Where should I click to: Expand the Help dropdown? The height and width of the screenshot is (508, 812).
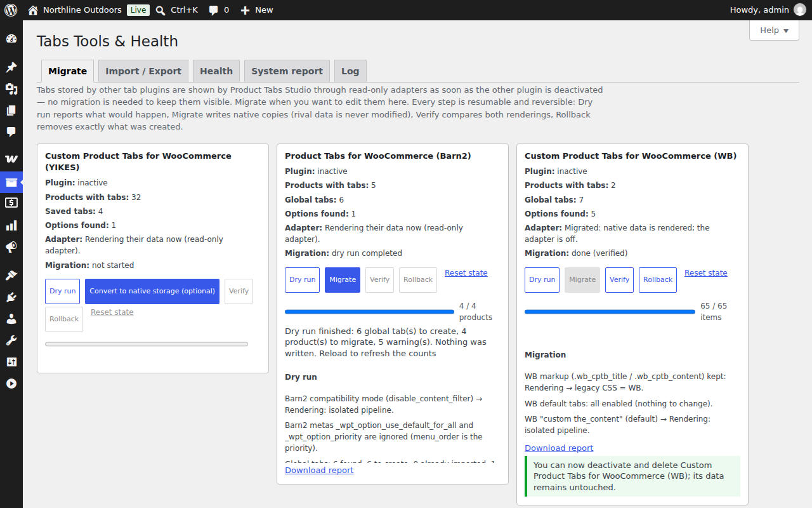774,30
